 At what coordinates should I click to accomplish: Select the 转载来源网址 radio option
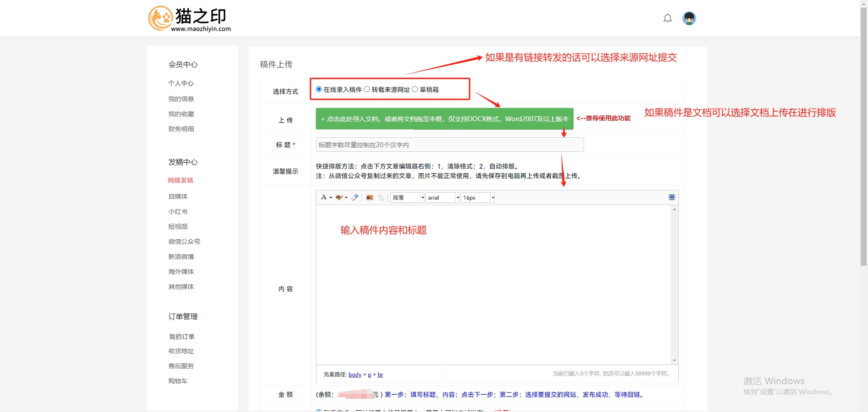[367, 89]
